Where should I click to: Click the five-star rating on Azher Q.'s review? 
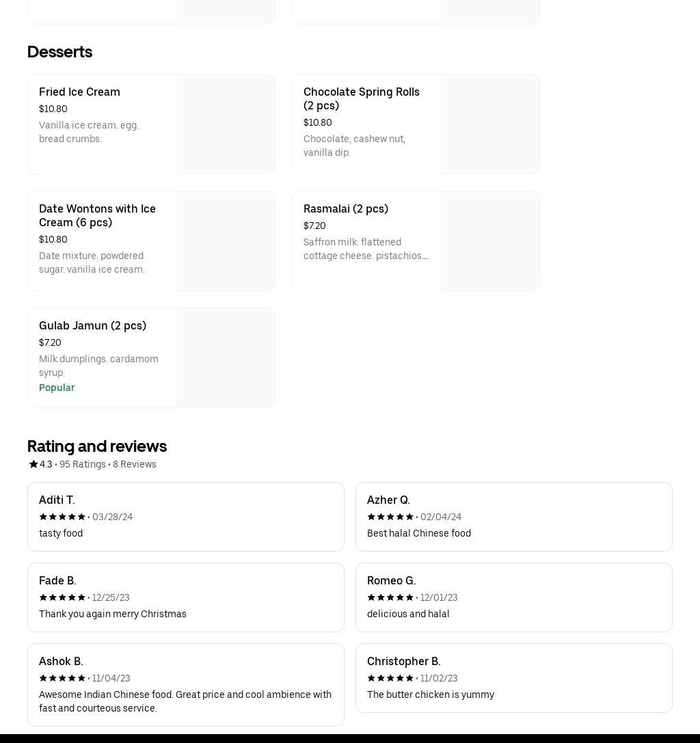tap(390, 517)
